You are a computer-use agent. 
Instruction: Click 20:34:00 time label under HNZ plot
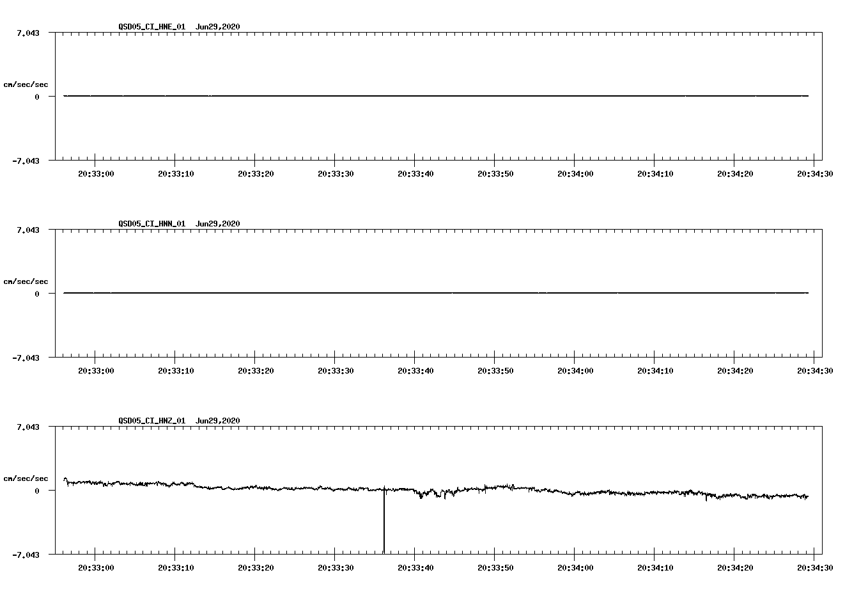click(575, 567)
